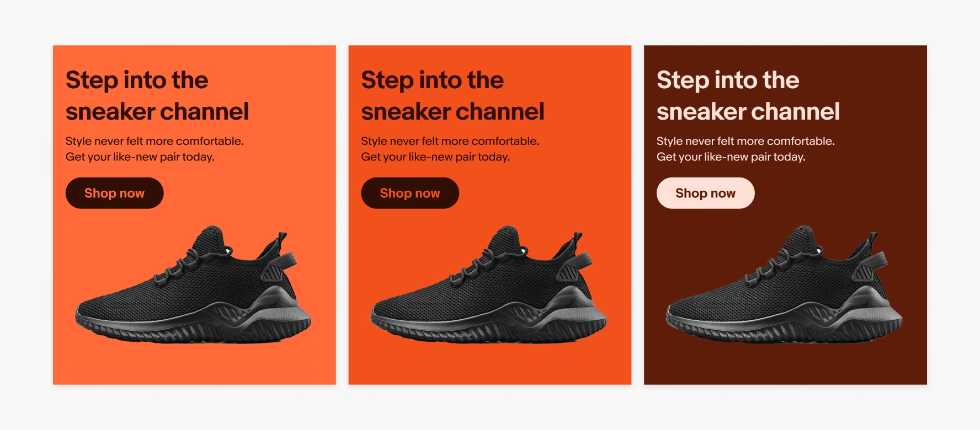Select "Get your like-new pair today." on middle card
The image size is (980, 430).
(x=435, y=157)
